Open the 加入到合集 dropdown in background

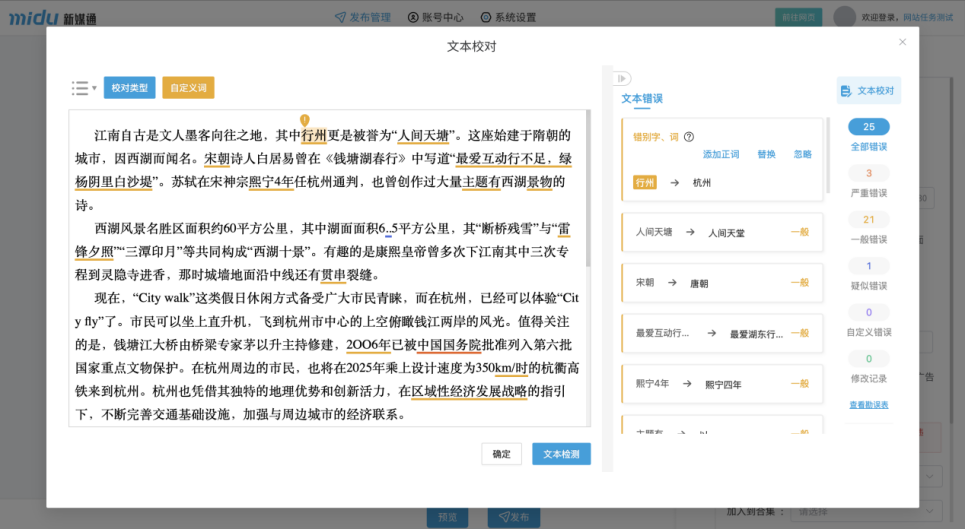867,512
